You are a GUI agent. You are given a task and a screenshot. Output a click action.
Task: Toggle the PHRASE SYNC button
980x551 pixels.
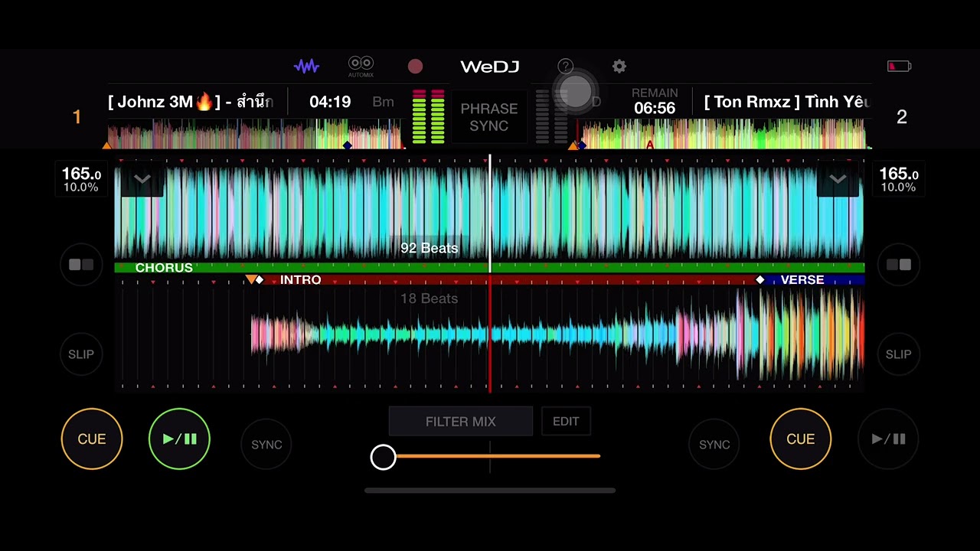[x=489, y=117]
